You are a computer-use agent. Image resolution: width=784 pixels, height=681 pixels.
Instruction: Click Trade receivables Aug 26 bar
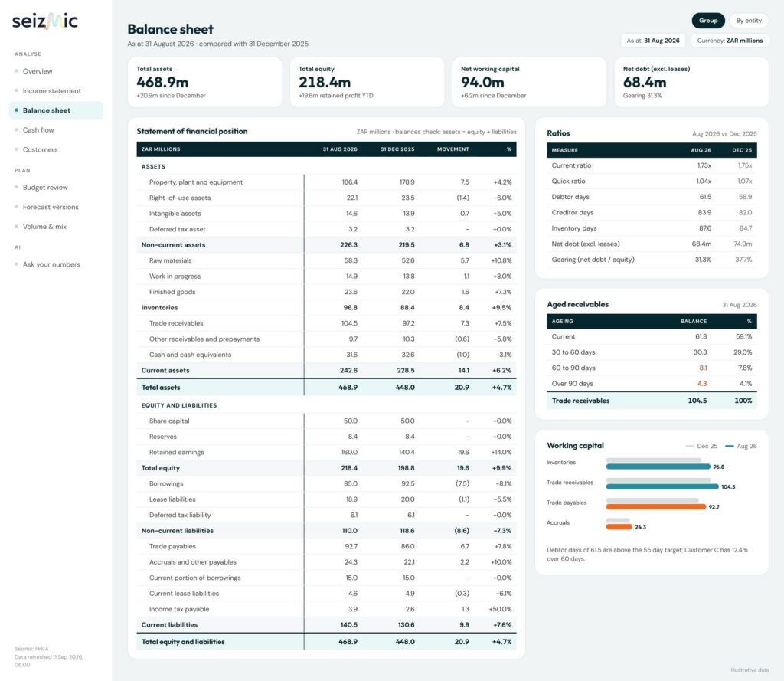coord(662,486)
